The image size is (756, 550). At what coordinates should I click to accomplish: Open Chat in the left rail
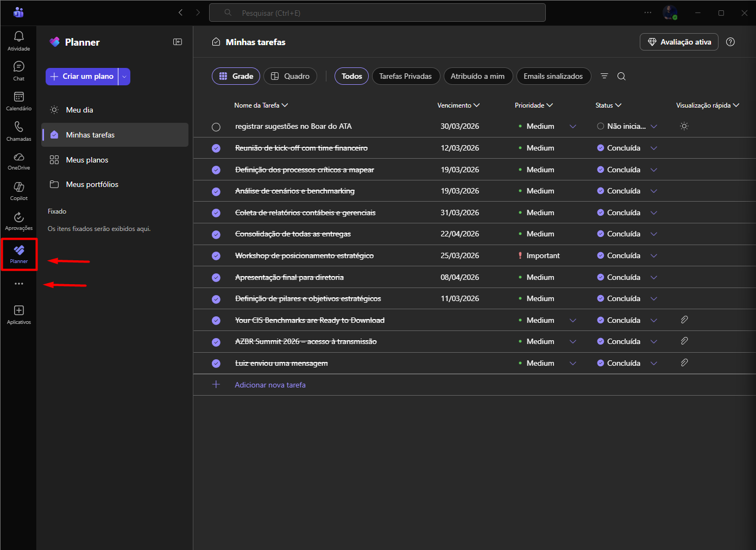(18, 67)
